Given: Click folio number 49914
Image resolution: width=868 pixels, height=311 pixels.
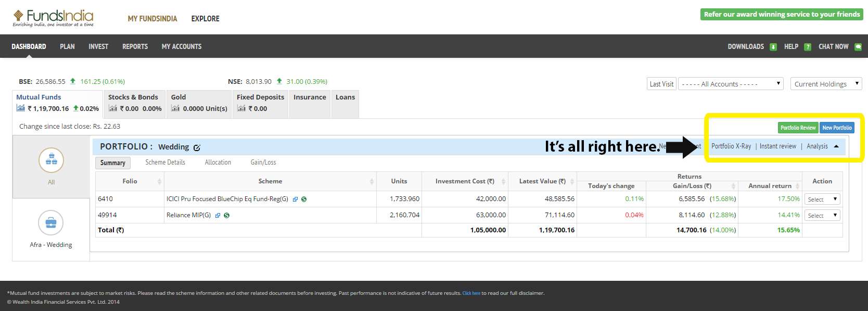Looking at the screenshot, I should [107, 215].
